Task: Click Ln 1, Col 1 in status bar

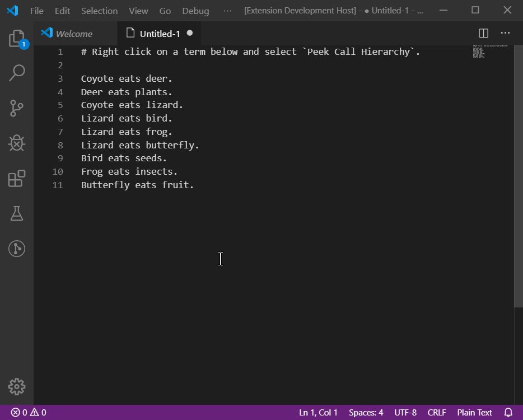Action: point(318,413)
